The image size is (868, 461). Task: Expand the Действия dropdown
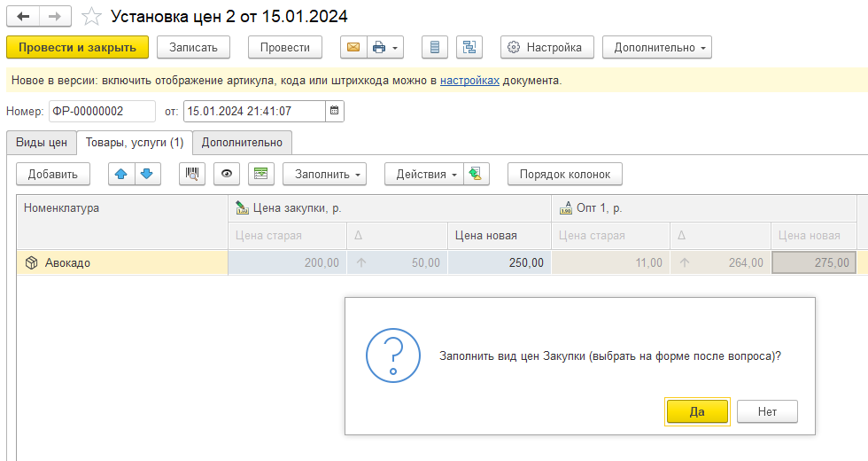click(x=424, y=174)
